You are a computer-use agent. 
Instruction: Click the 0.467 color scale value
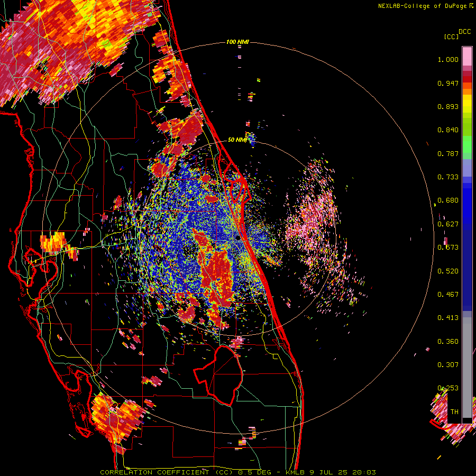coord(448,295)
